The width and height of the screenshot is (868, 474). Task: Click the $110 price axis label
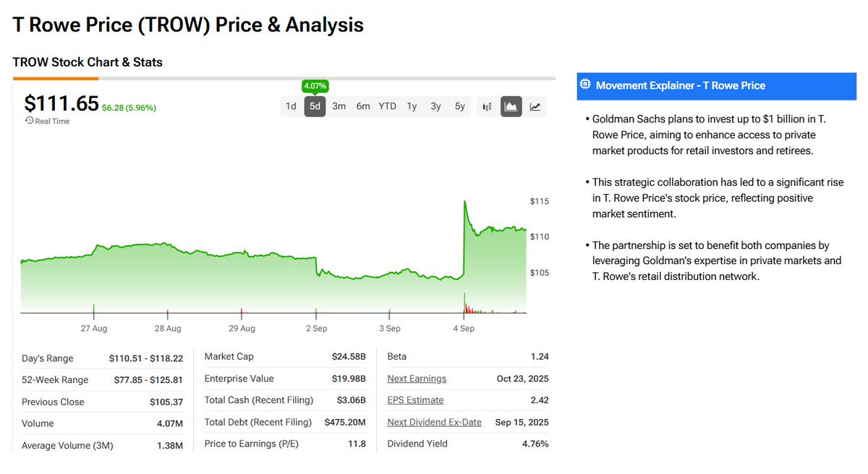click(539, 237)
